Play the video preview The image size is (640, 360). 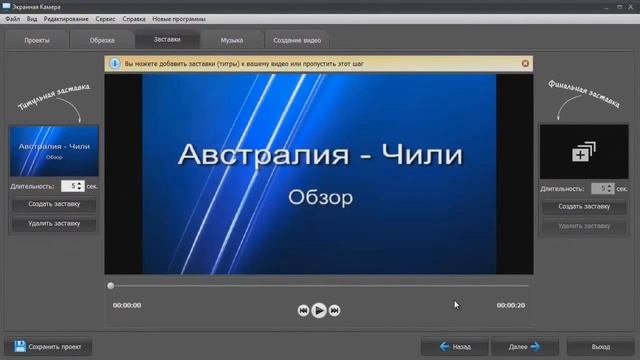coord(319,311)
